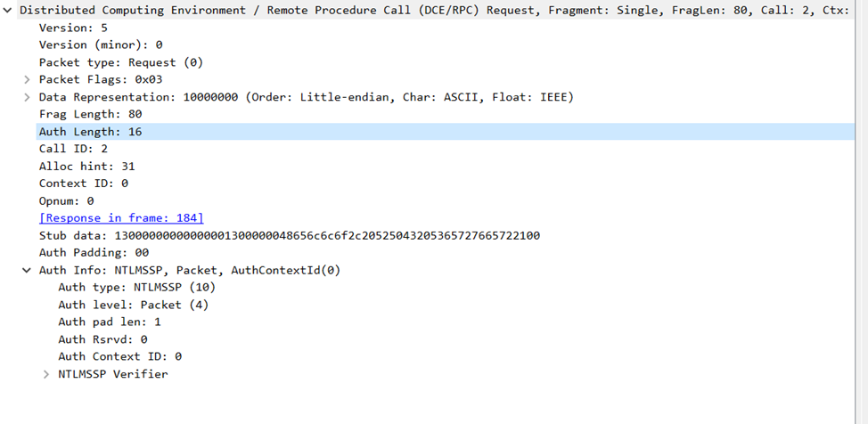Select the Auth pad len: 1 row
Viewport: 868px width, 424px height.
click(x=109, y=322)
